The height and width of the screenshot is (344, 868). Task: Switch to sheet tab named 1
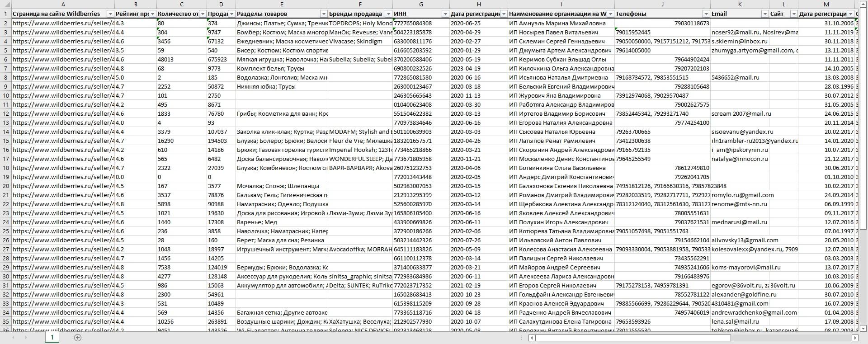coord(52,338)
